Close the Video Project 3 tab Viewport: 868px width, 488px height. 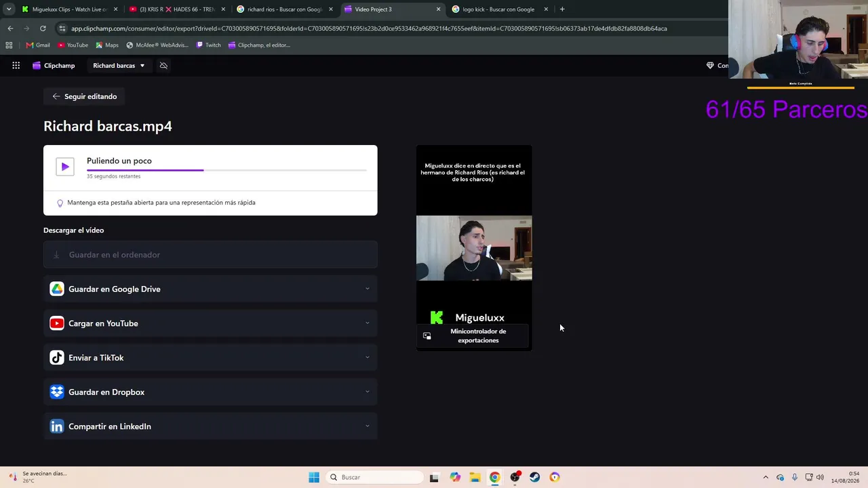click(438, 9)
